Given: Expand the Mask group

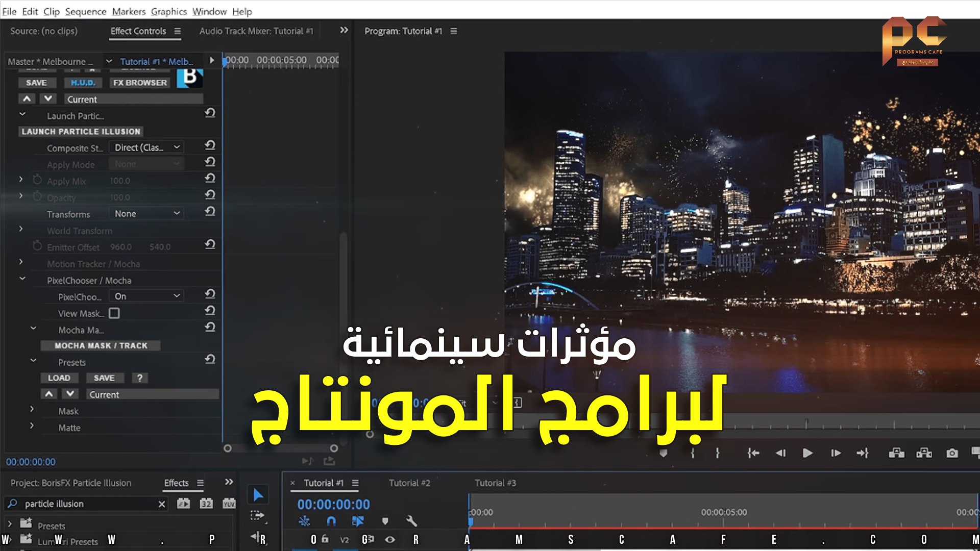Looking at the screenshot, I should pos(32,409).
